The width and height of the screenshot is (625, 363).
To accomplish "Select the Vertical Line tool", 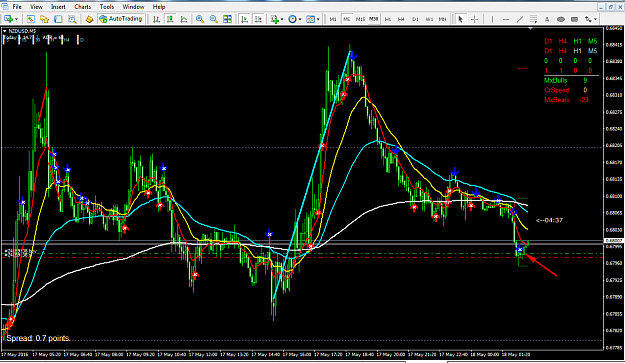I will [x=492, y=19].
